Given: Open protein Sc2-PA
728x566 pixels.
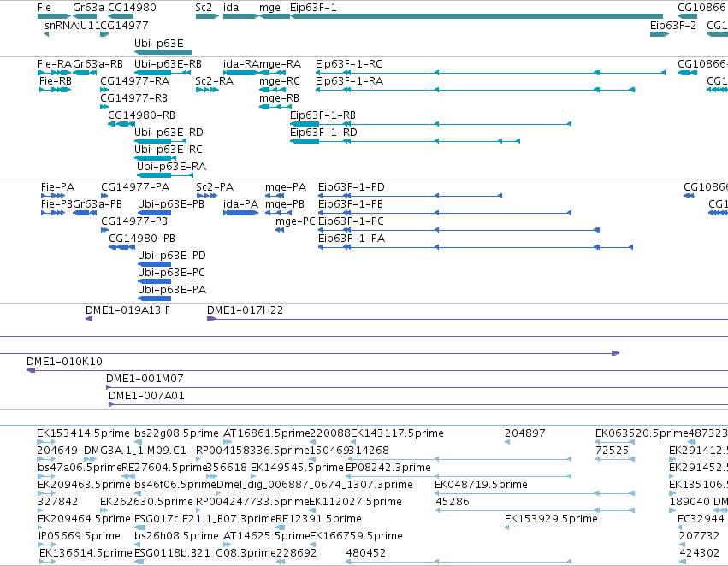Looking at the screenshot, I should (207, 196).
